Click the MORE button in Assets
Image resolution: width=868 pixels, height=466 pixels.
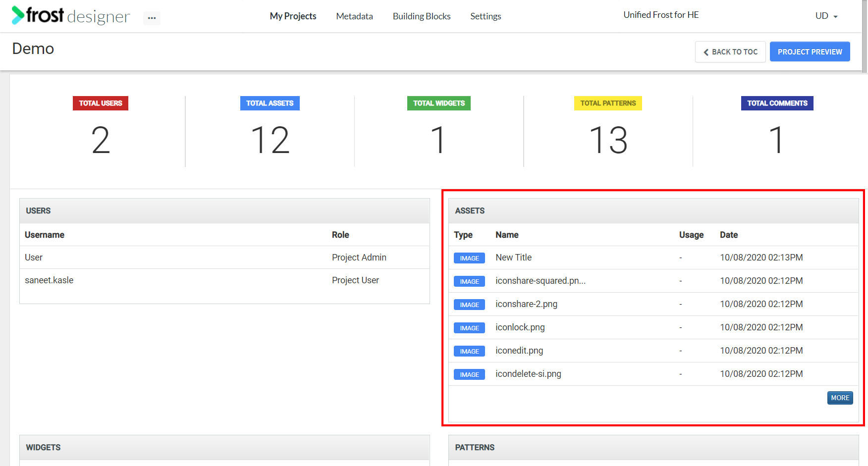click(x=840, y=398)
